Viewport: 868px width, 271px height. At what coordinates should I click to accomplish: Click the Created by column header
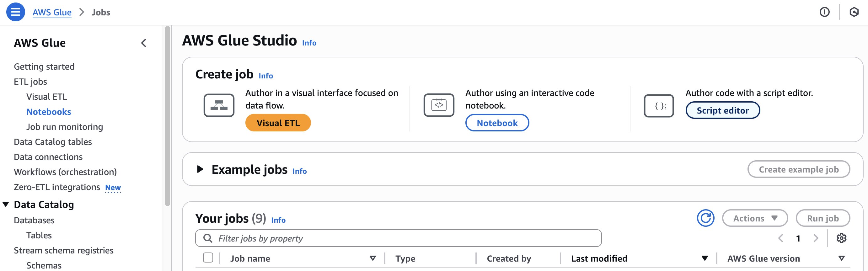point(509,258)
